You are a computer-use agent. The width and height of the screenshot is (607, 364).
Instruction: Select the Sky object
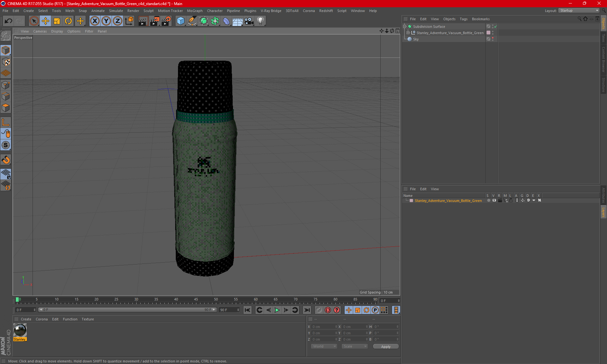[x=416, y=39]
